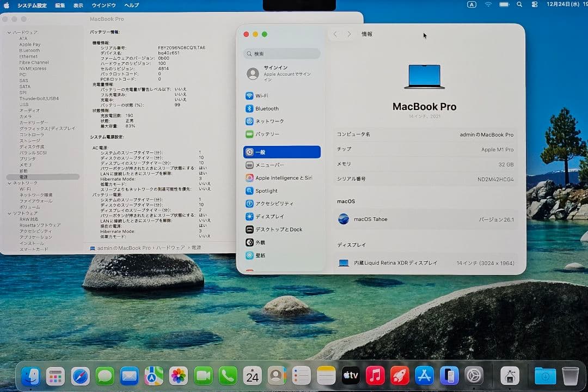Collapse the ネットワーク tree in System Information
Screen dimensions: 588x392
(9, 183)
